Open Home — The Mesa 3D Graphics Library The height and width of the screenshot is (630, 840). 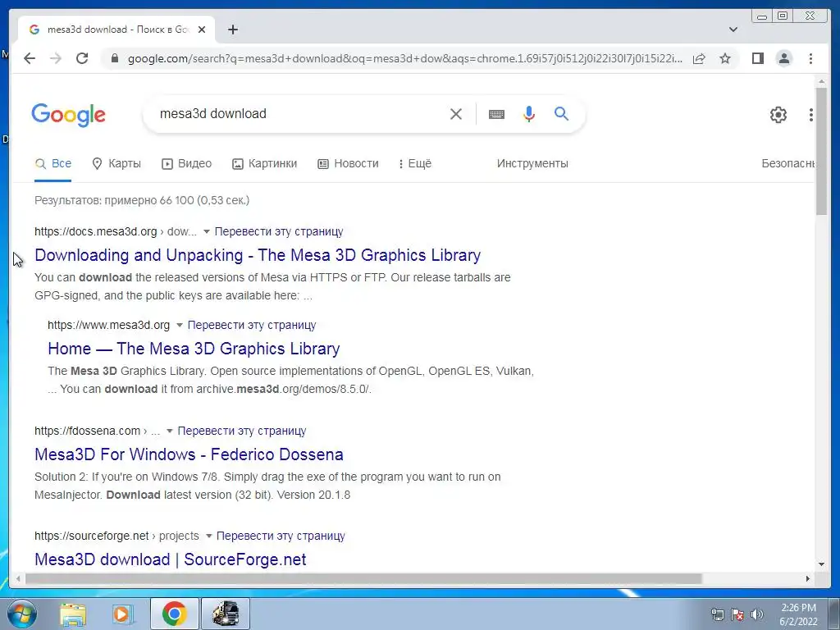pos(194,349)
